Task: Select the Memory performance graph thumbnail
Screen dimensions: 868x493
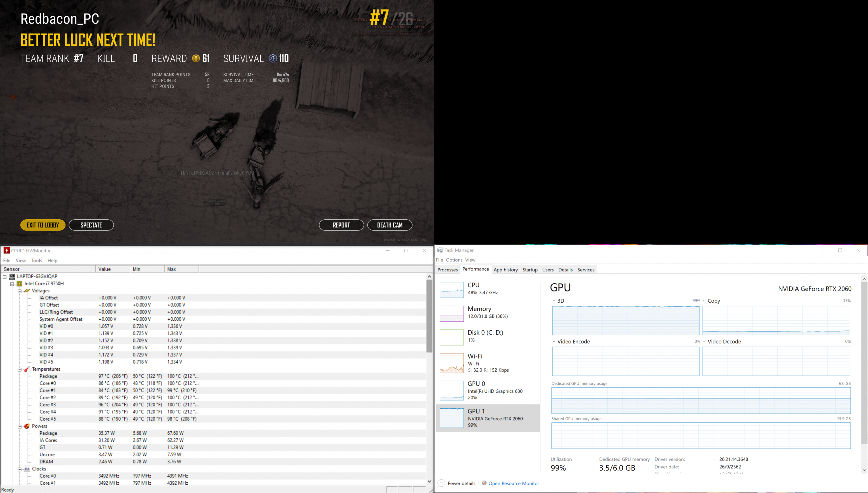Action: (452, 314)
